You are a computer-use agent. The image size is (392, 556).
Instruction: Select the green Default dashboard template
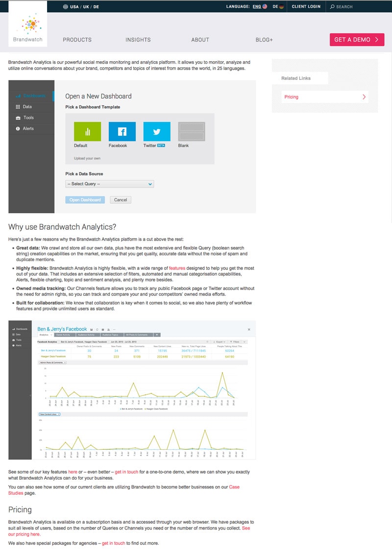tap(87, 132)
